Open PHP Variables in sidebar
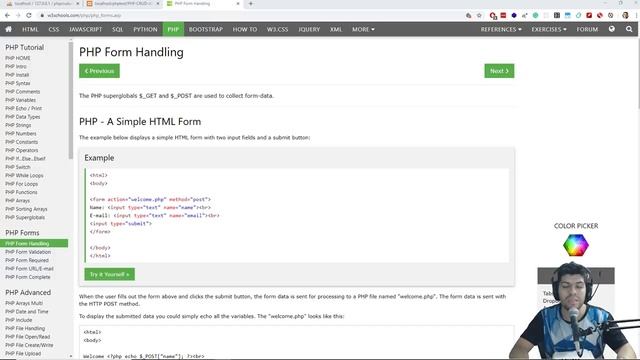Image resolution: width=640 pixels, height=360 pixels. click(20, 100)
